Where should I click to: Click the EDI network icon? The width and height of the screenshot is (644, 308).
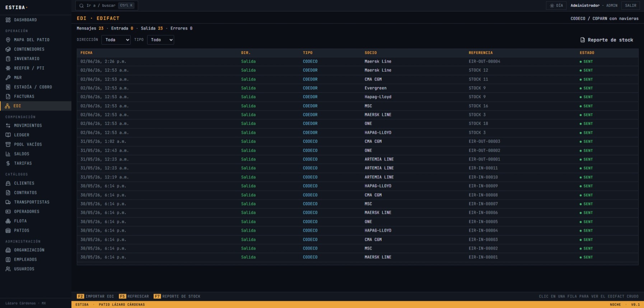point(8,106)
